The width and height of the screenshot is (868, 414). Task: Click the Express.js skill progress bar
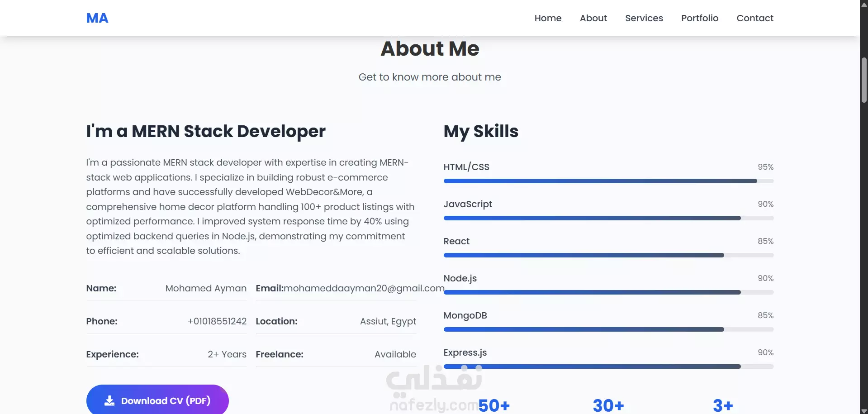tap(608, 366)
